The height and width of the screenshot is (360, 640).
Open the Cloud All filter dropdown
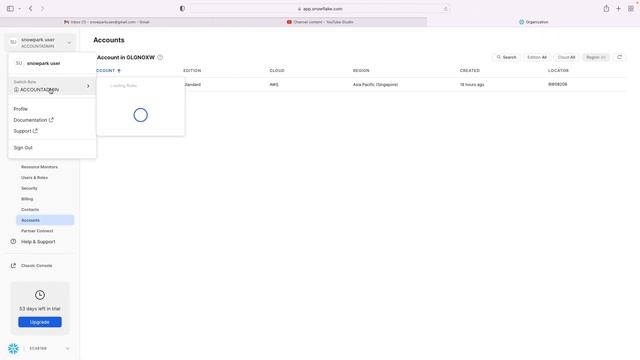[x=566, y=57]
